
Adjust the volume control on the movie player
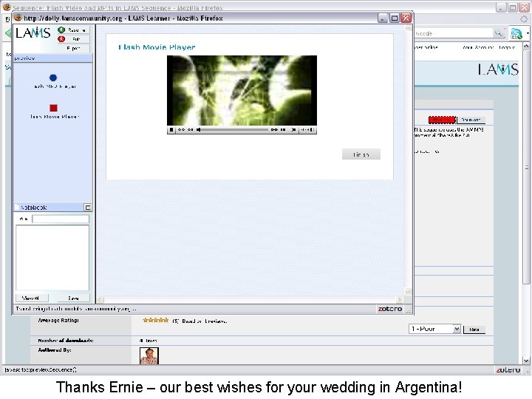click(x=307, y=129)
